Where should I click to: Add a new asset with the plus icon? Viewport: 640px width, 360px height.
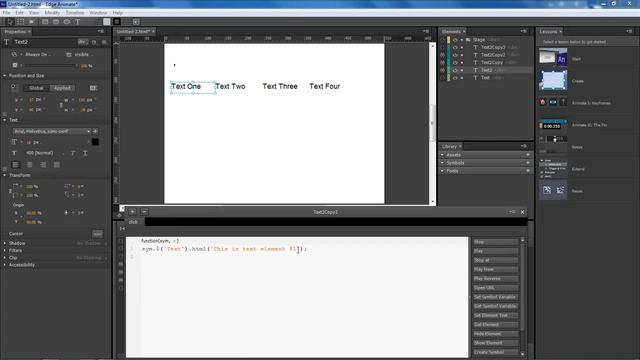(528, 155)
